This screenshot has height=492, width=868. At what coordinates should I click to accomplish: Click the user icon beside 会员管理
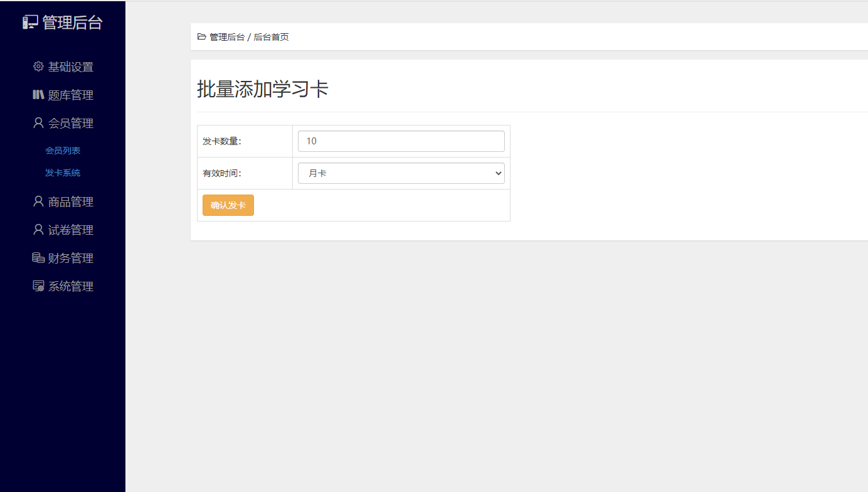[x=38, y=123]
